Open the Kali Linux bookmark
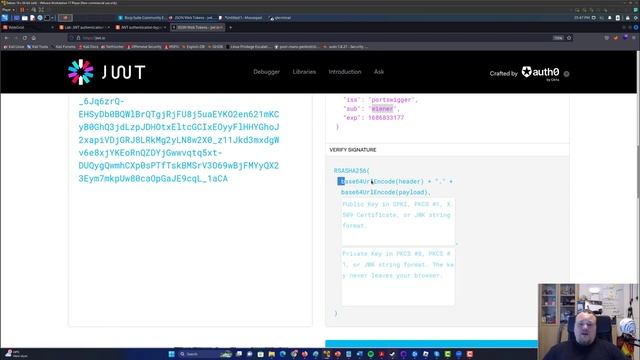This screenshot has width=640, height=360. pos(14,47)
